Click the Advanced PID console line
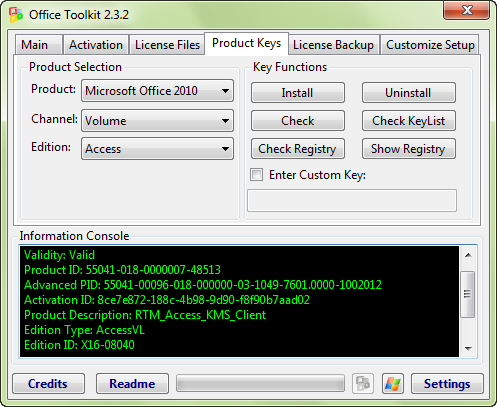 tap(203, 285)
